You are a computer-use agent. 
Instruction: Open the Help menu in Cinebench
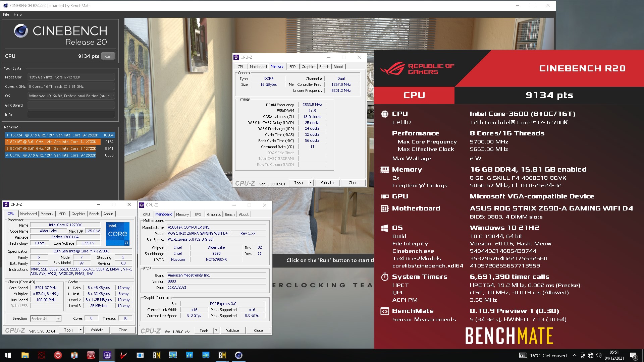18,14
